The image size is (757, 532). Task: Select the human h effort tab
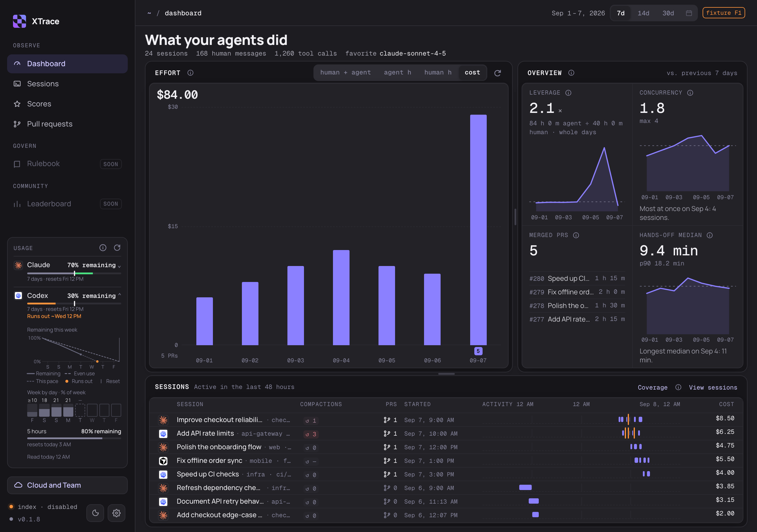[x=438, y=72]
